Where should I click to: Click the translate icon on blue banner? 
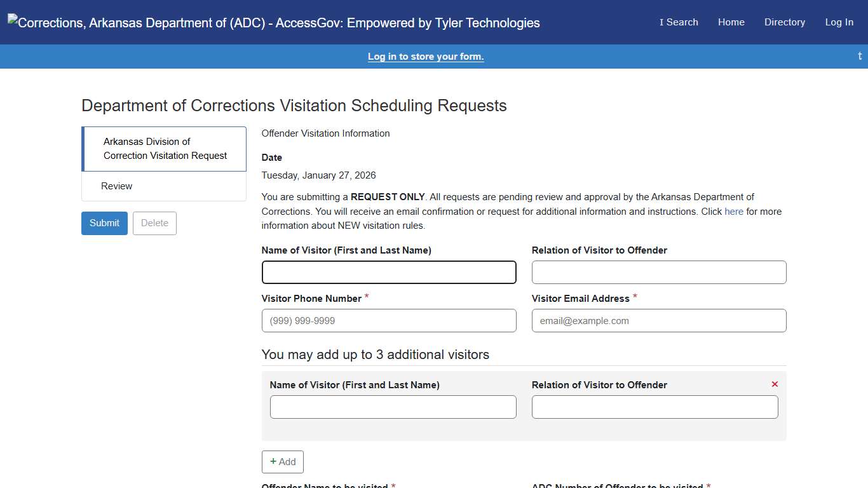point(859,56)
